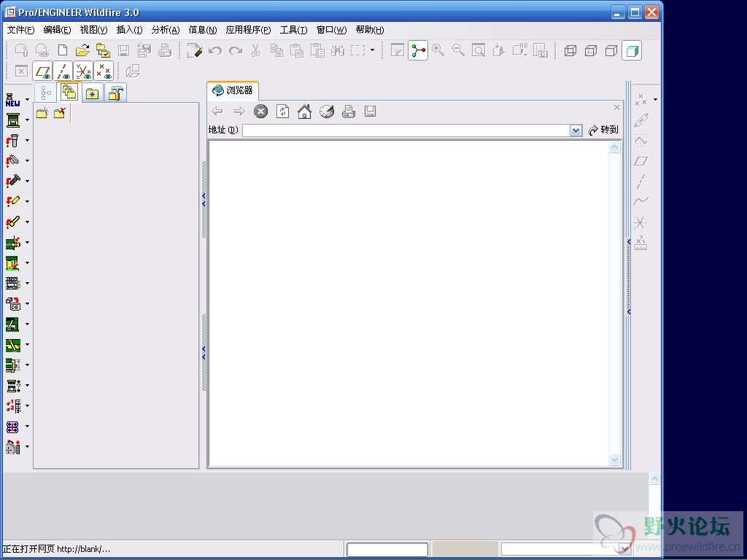Switch to Hidden Line display mode
This screenshot has height=560, width=747.
pos(591,50)
